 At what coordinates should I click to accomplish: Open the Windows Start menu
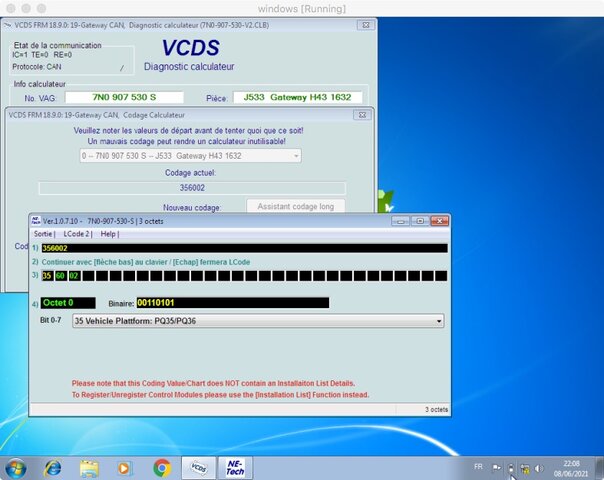click(x=16, y=468)
